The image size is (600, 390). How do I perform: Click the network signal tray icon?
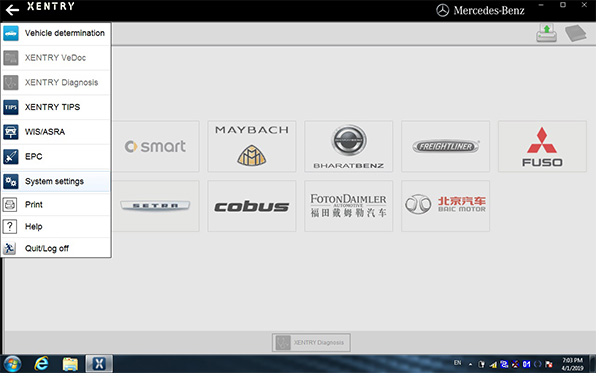coord(493,365)
